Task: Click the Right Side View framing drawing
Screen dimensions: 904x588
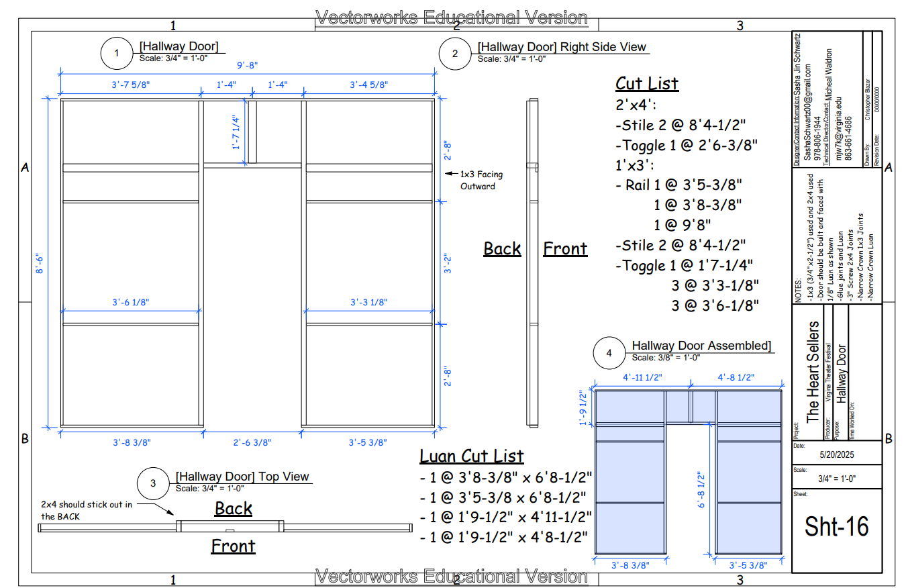Action: point(532,262)
